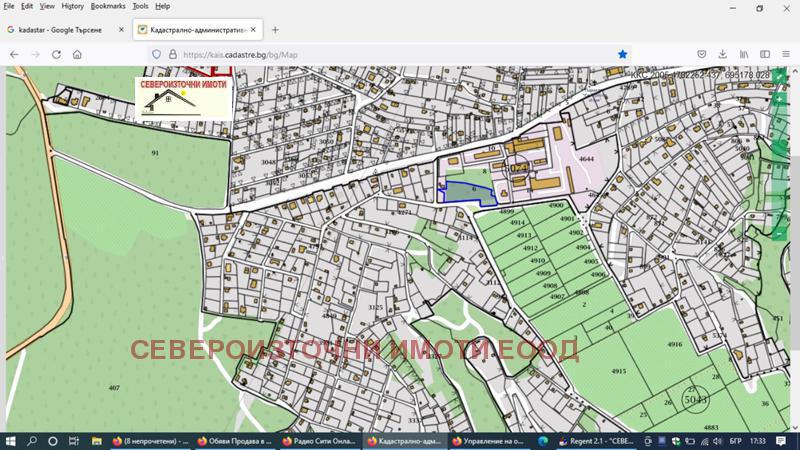Go to the browser Home page

pyautogui.click(x=77, y=54)
